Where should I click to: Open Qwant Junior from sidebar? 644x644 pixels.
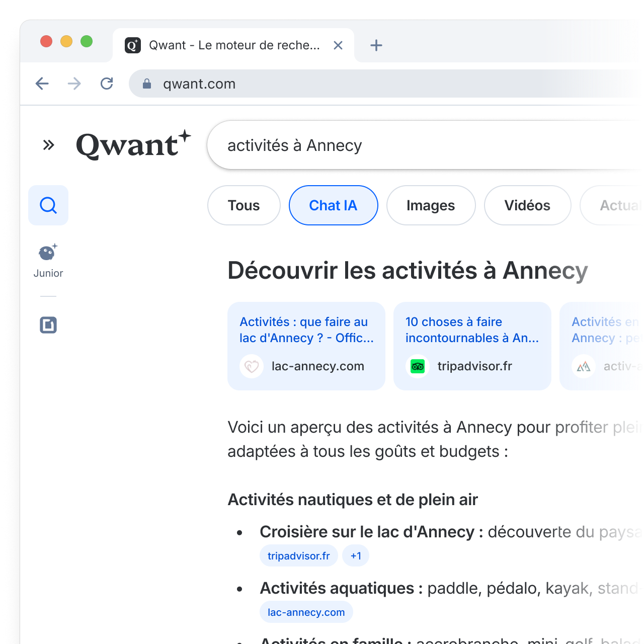click(48, 261)
